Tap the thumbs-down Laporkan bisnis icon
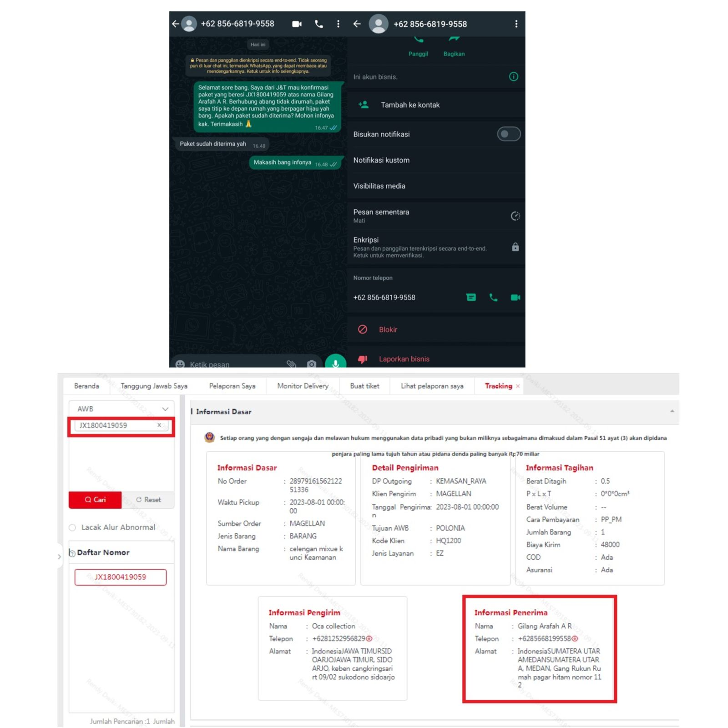The height and width of the screenshot is (728, 728). click(x=363, y=359)
